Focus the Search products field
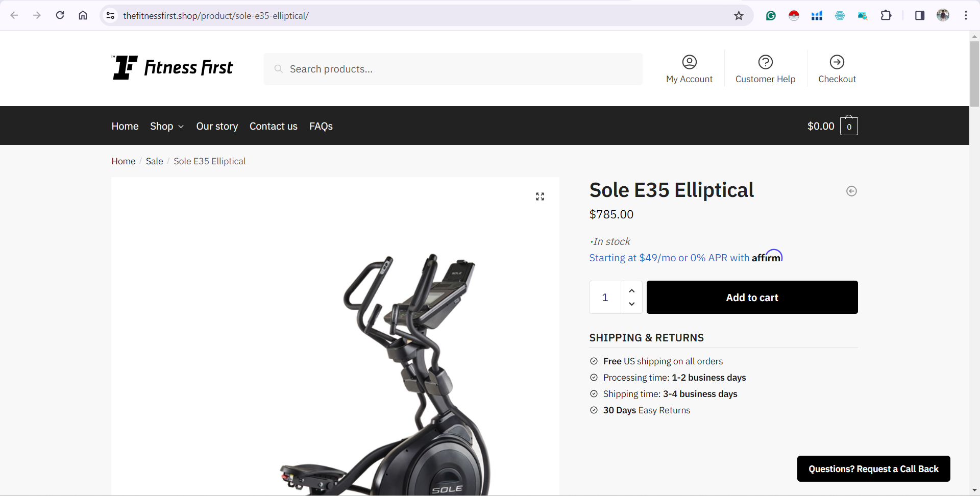This screenshot has width=980, height=496. [453, 69]
